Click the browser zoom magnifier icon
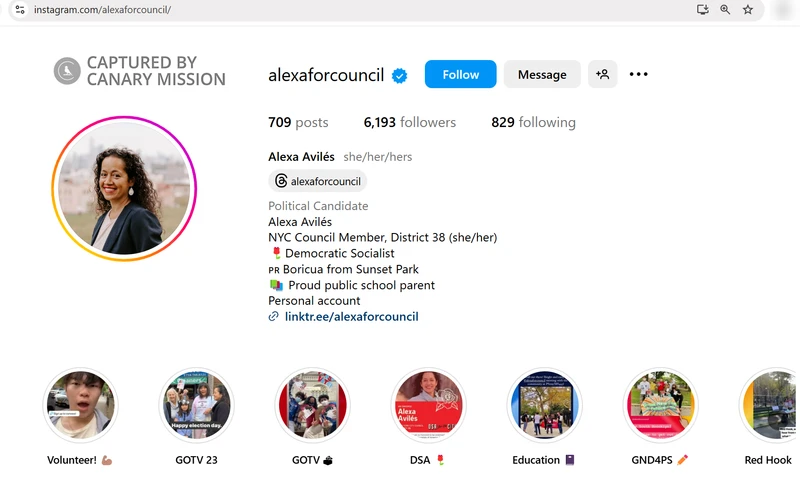 pos(725,10)
